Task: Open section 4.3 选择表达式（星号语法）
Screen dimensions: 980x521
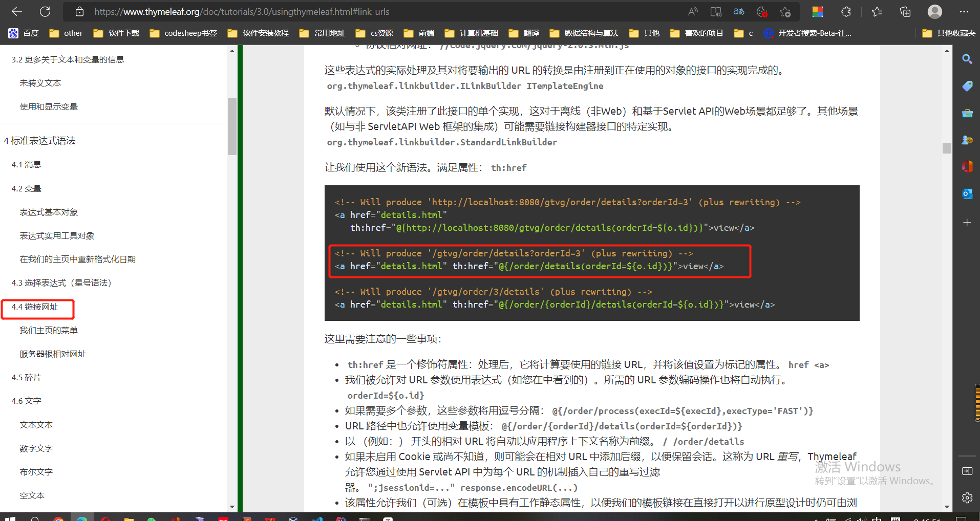Action: 61,283
